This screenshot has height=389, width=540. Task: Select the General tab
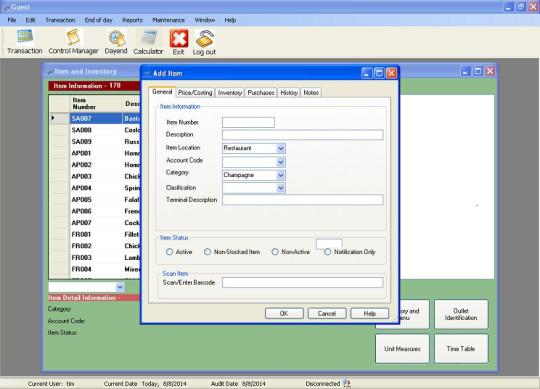pyautogui.click(x=162, y=92)
